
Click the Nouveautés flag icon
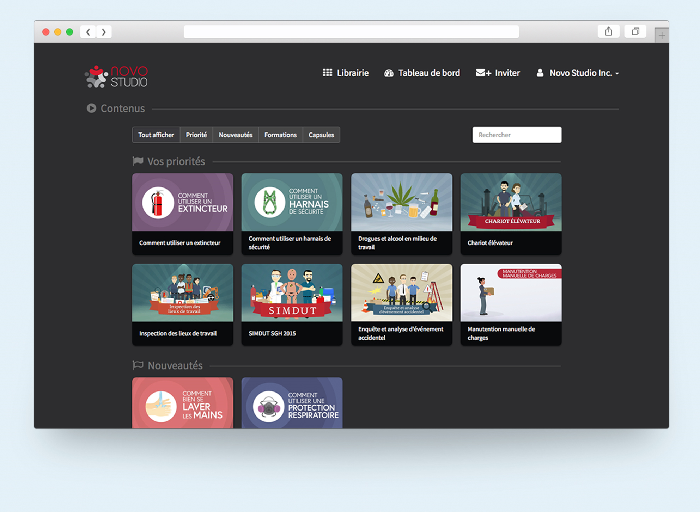coord(138,365)
